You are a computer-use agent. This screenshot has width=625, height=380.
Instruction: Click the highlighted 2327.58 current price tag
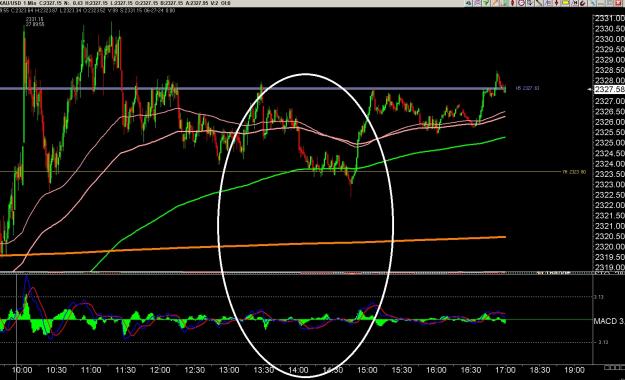click(x=609, y=89)
